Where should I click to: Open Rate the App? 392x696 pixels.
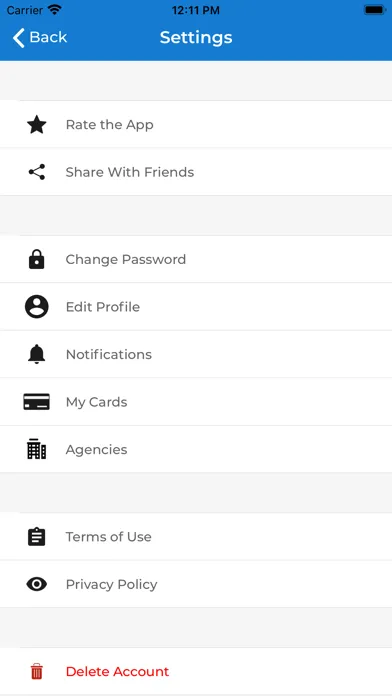coord(196,124)
